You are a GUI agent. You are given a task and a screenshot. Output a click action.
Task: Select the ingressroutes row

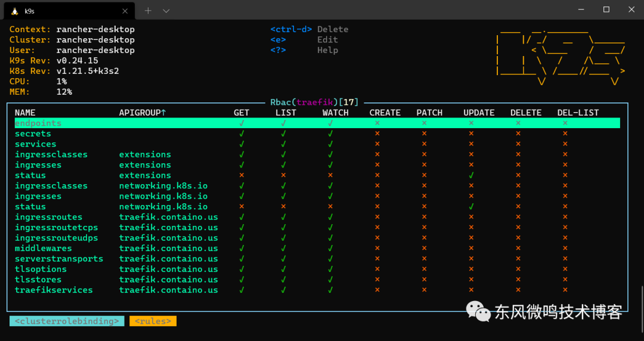pyautogui.click(x=317, y=217)
